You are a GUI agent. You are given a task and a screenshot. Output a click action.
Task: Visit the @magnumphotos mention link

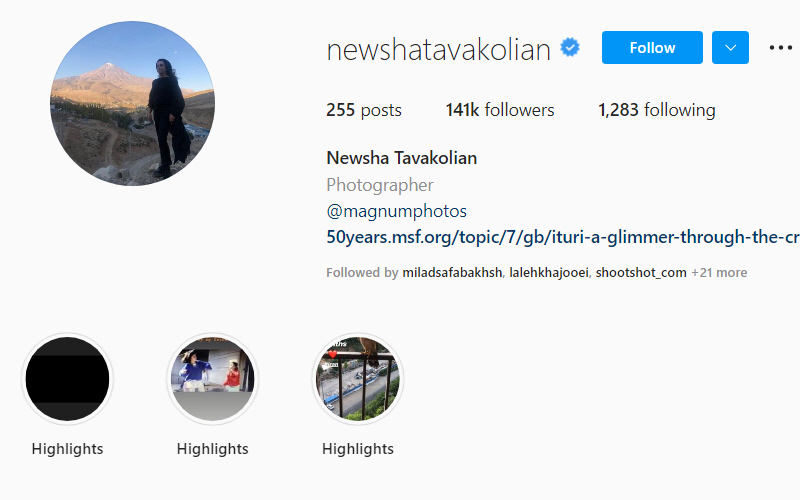click(x=396, y=211)
